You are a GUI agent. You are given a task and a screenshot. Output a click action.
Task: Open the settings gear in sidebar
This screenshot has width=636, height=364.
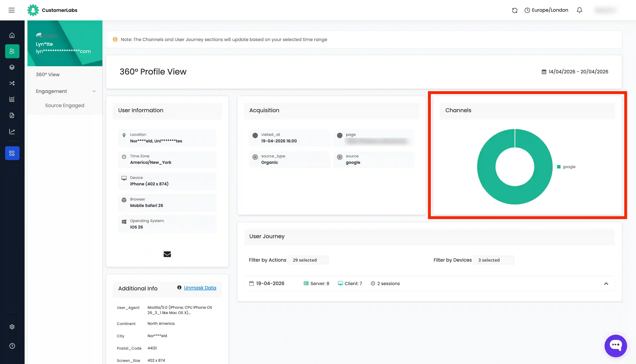coord(12,327)
